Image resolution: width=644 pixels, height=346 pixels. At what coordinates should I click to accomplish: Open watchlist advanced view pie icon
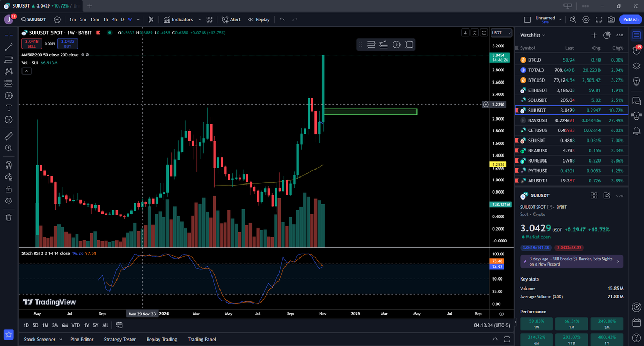point(606,35)
